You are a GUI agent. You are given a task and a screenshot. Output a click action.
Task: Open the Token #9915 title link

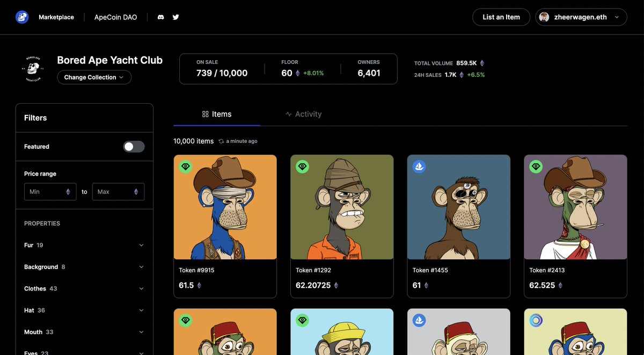(x=196, y=270)
